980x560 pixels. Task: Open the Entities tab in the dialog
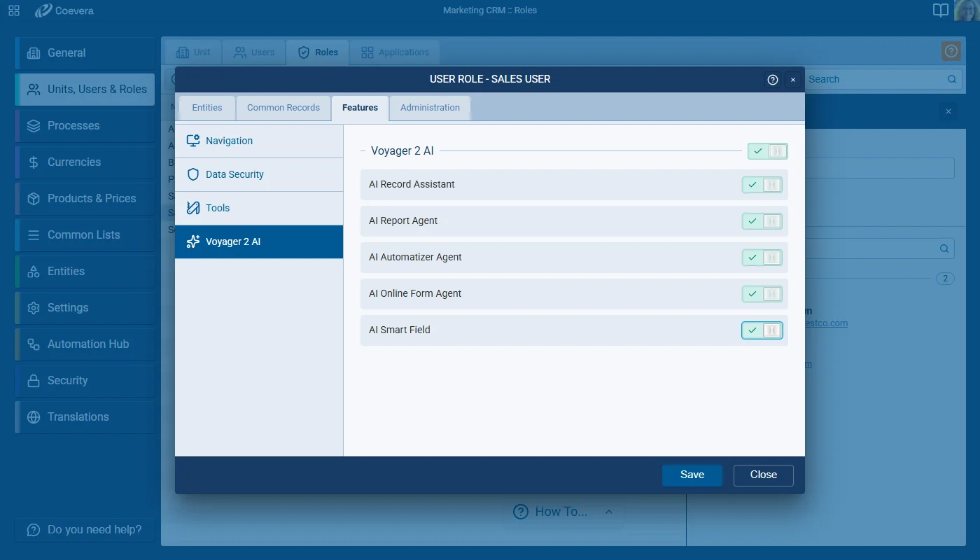pos(207,108)
